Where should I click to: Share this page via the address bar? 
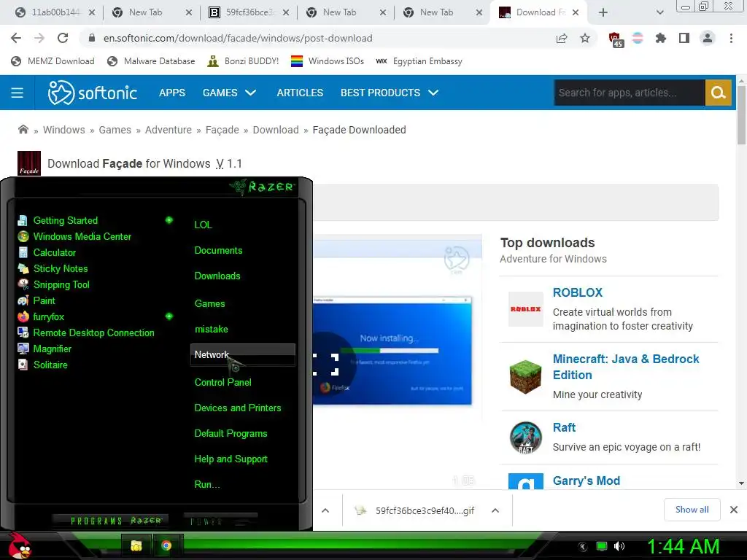coord(562,38)
